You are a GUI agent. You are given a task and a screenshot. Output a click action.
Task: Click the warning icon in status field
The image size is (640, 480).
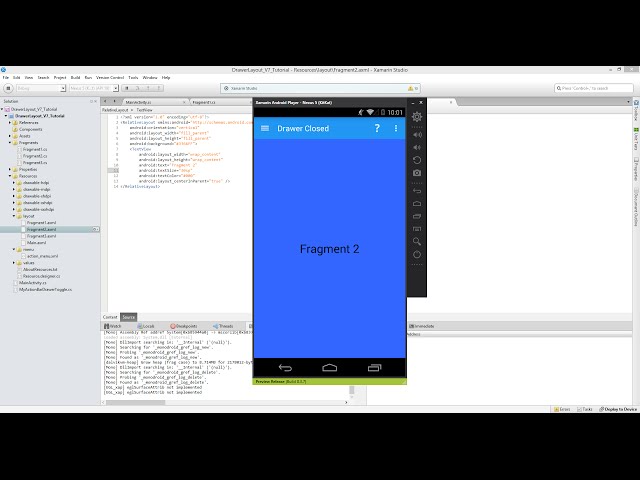411,88
